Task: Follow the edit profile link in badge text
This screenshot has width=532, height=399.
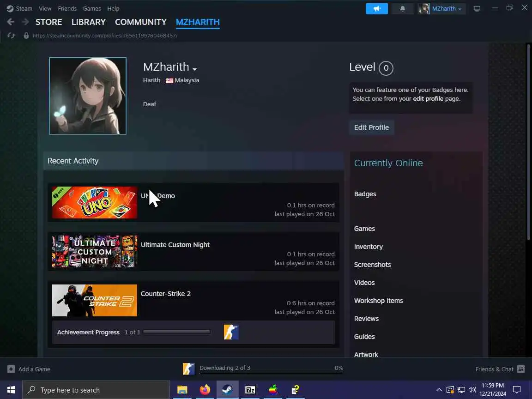Action: [428, 99]
